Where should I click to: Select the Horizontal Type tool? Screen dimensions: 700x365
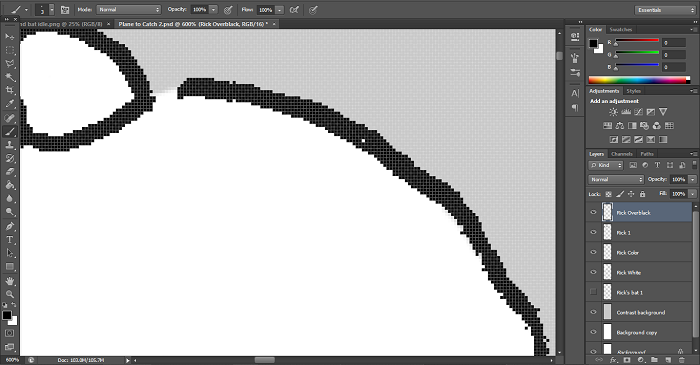9,240
